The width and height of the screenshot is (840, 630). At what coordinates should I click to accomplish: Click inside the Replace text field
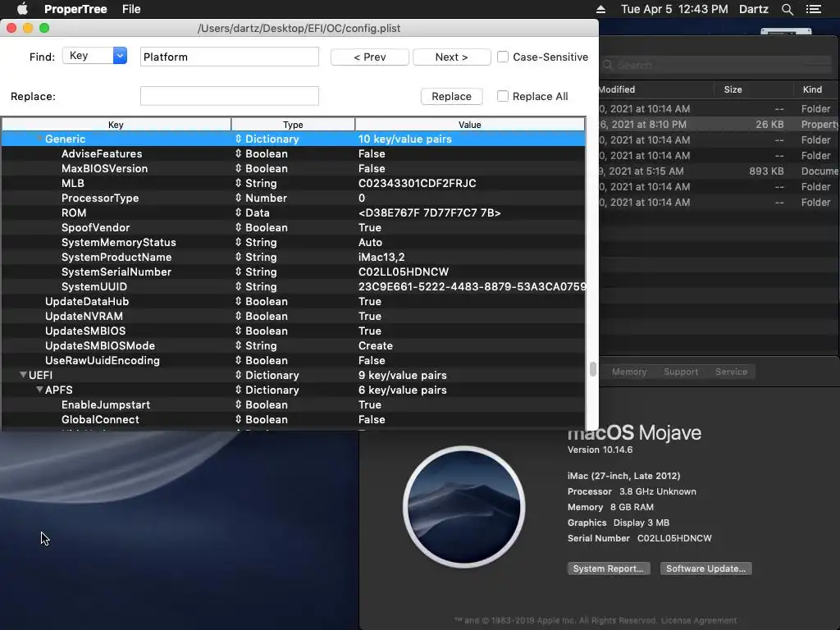tap(230, 96)
